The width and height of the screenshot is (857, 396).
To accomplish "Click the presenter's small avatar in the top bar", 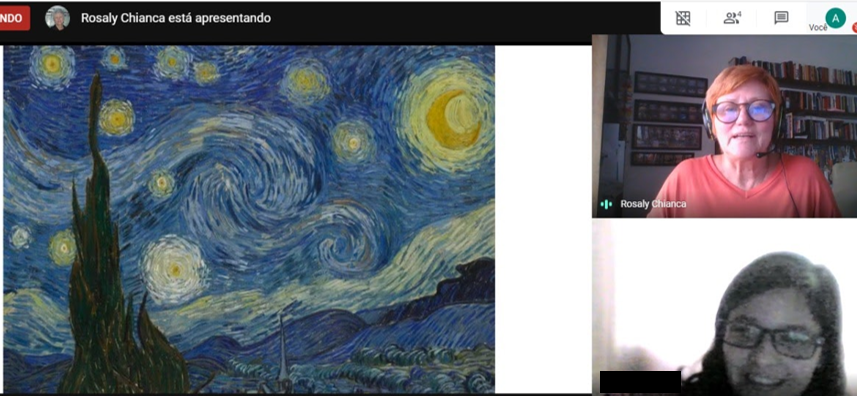I will tap(57, 18).
